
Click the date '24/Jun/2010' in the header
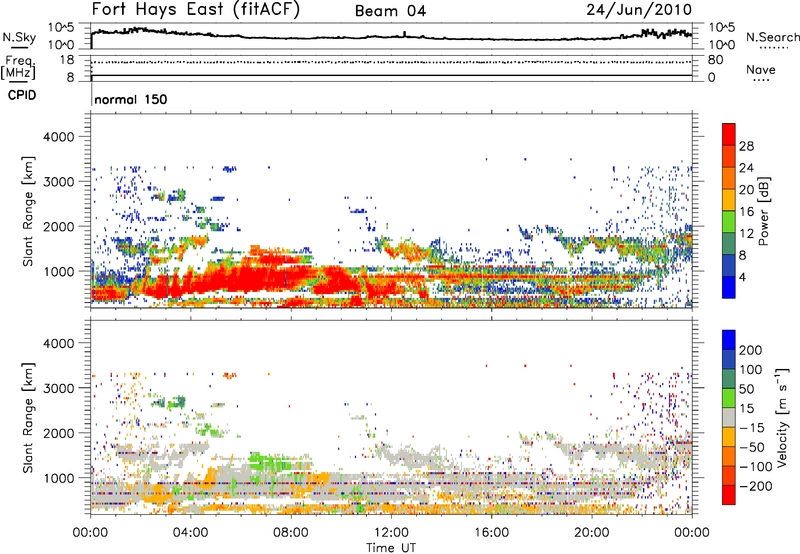639,10
